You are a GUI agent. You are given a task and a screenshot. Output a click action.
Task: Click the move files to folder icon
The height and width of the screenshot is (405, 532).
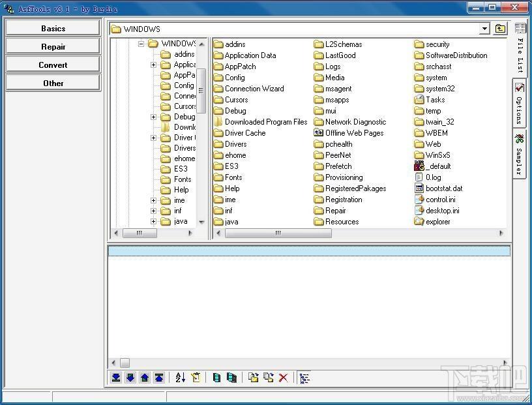tap(269, 378)
